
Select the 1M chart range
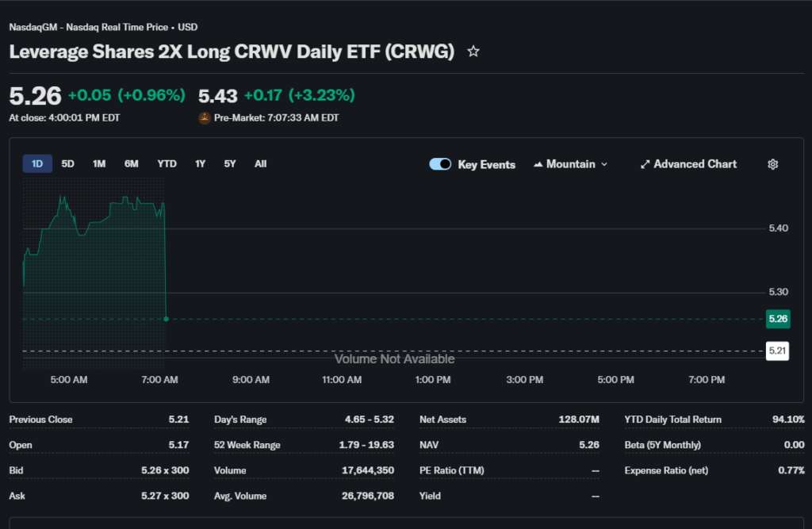coord(99,164)
